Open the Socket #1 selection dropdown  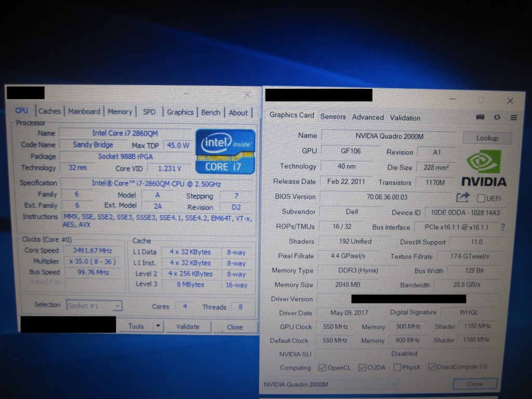(95, 305)
